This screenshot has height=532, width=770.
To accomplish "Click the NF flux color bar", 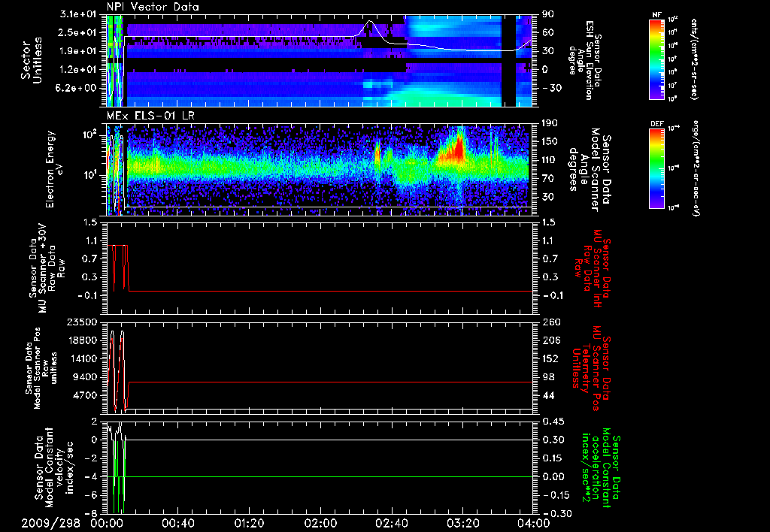I will [x=656, y=59].
